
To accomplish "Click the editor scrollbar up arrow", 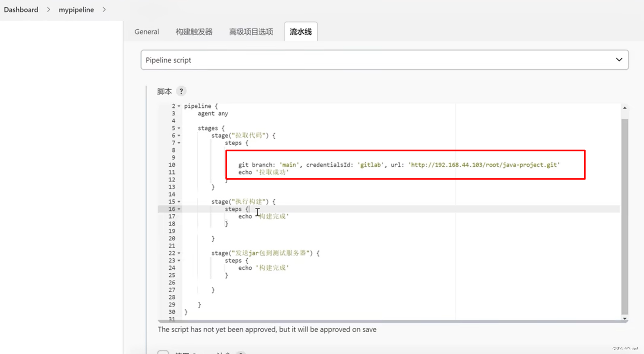I will point(625,108).
